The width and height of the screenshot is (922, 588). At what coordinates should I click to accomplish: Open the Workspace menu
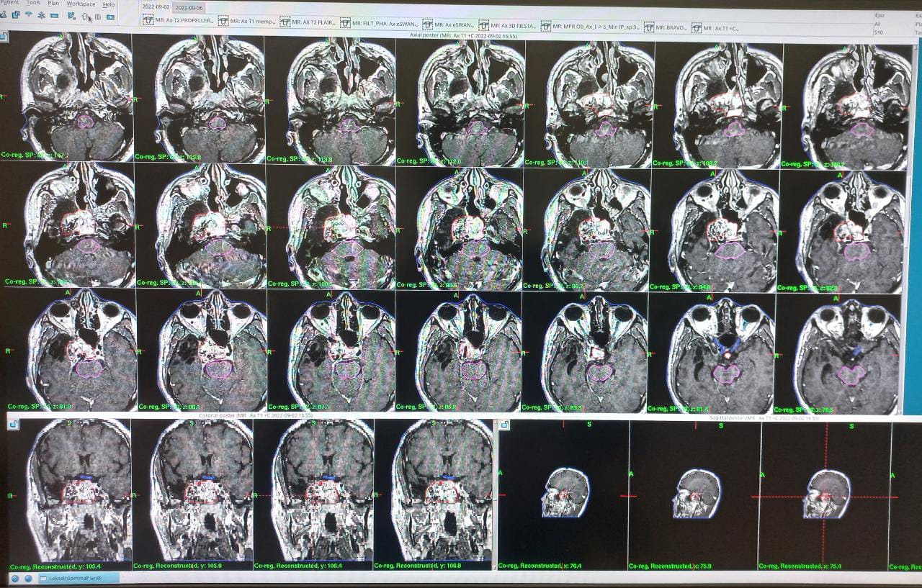pyautogui.click(x=81, y=4)
